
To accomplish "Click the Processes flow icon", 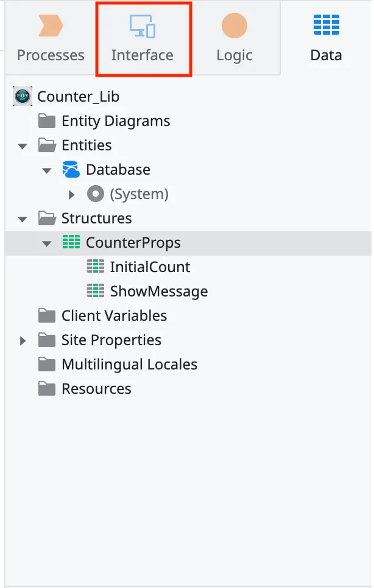I will (51, 26).
